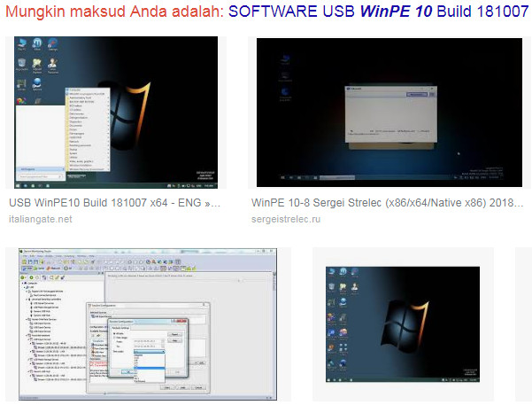Open the small Windows 7 logo desktop thumbnail
The image size is (532, 405).
(403, 324)
